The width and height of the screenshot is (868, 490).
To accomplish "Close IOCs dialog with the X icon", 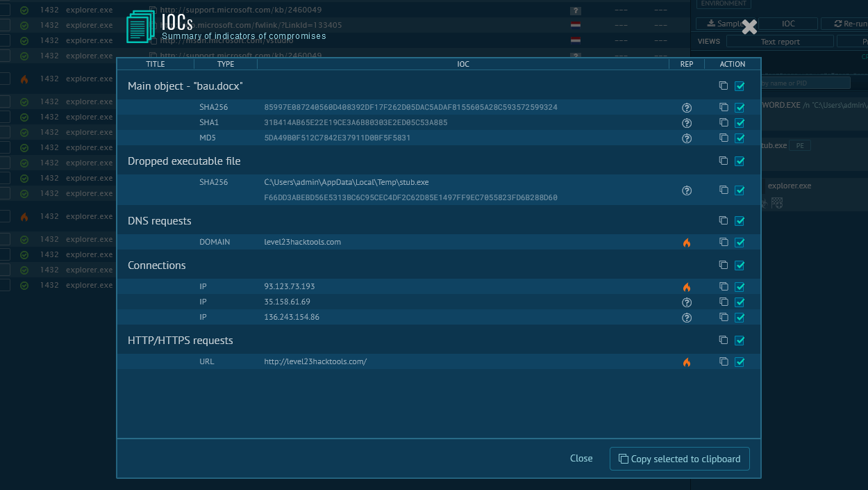I will 749,27.
